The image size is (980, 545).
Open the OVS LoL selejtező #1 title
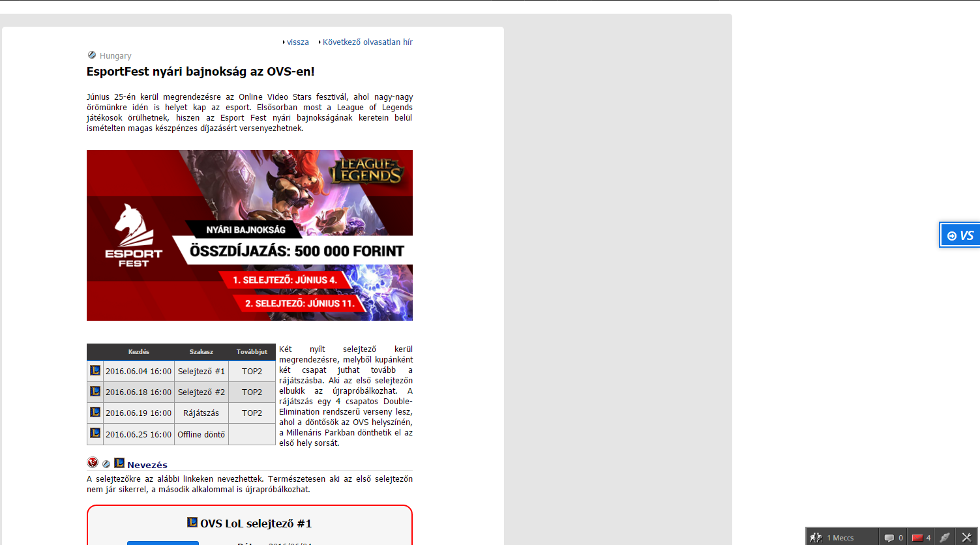pyautogui.click(x=256, y=523)
